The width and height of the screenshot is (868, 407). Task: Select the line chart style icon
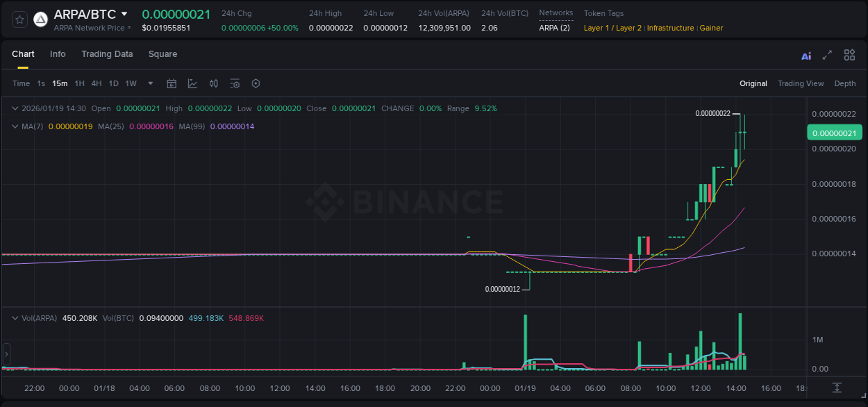[x=192, y=83]
